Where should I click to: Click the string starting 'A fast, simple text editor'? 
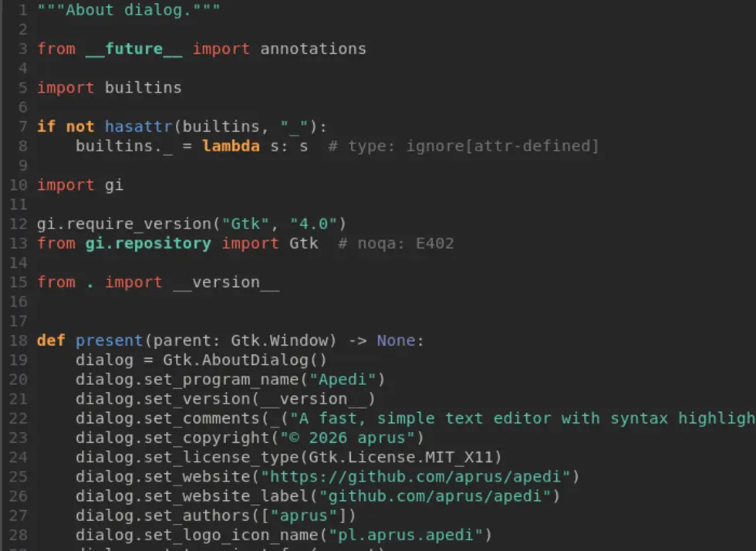coord(522,418)
